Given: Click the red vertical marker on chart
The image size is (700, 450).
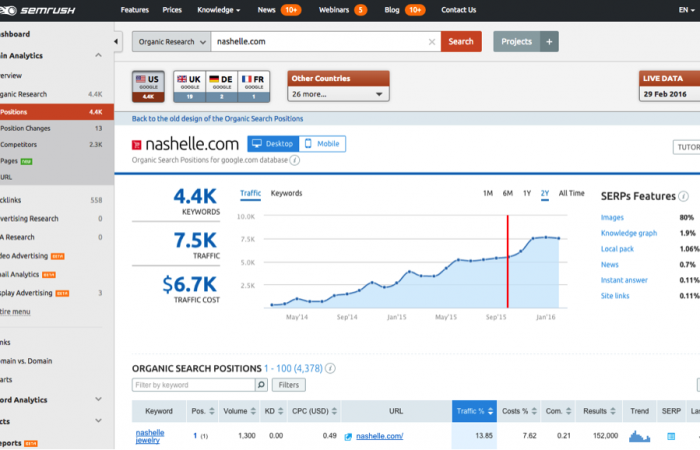Looking at the screenshot, I should 508,262.
